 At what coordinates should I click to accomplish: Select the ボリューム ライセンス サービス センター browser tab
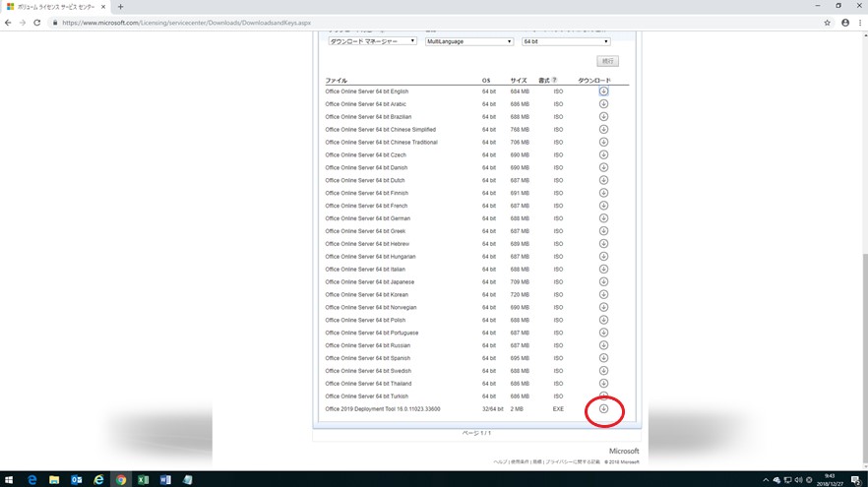click(x=55, y=7)
